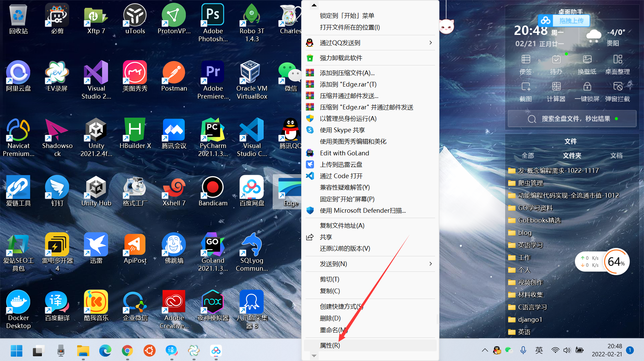Toggle speaker volume icon in the tray
Viewport: 644px width, 361px height.
(x=567, y=350)
